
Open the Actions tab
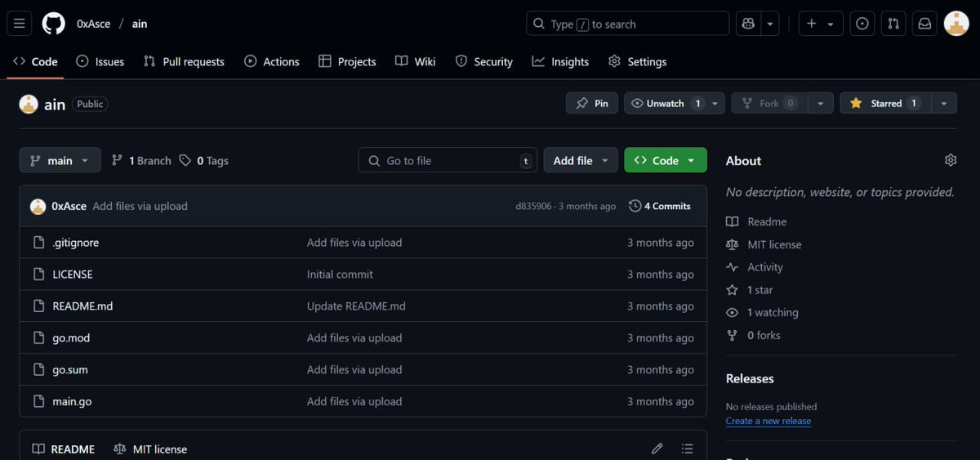coord(272,61)
